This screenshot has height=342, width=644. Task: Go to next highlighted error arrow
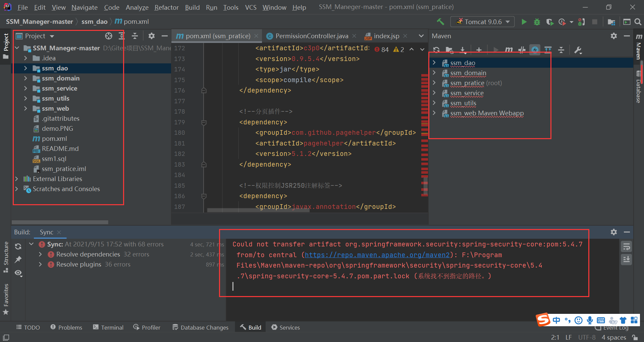point(422,49)
